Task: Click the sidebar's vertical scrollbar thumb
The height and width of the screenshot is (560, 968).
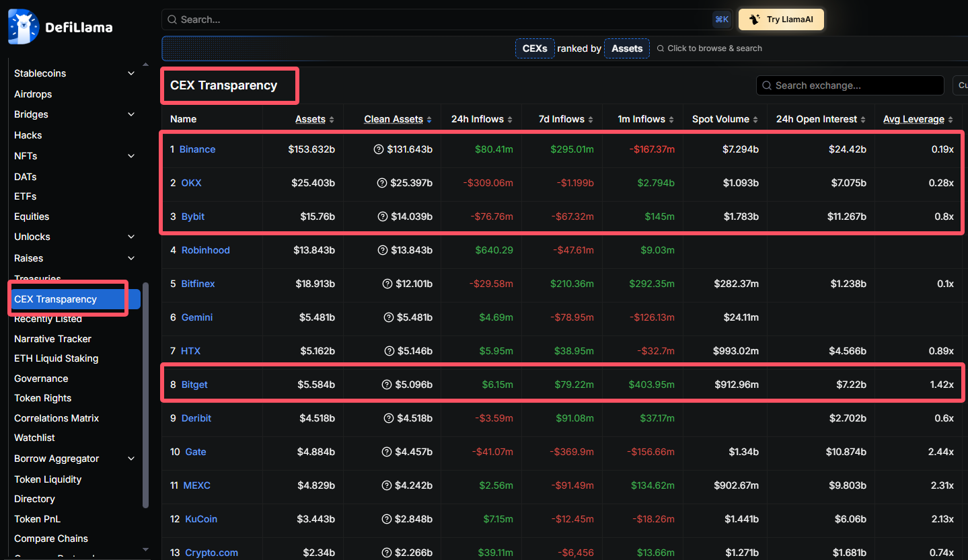Action: pyautogui.click(x=146, y=395)
